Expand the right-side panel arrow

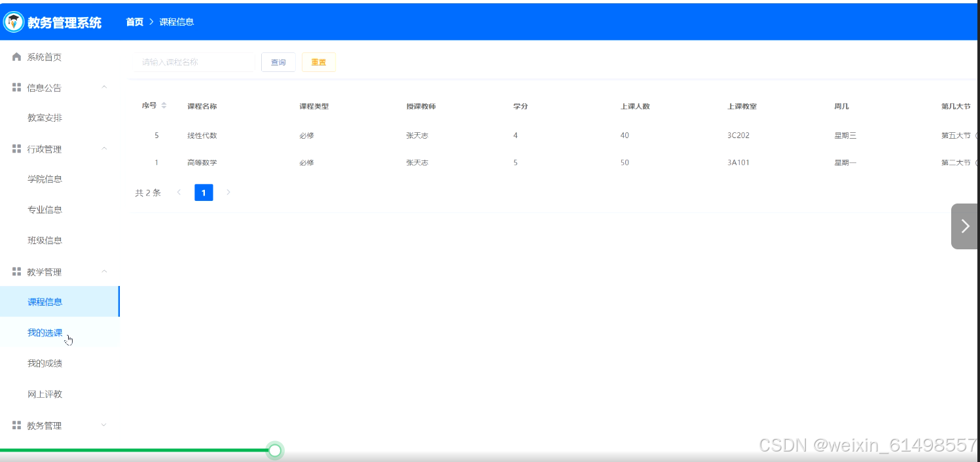[964, 226]
